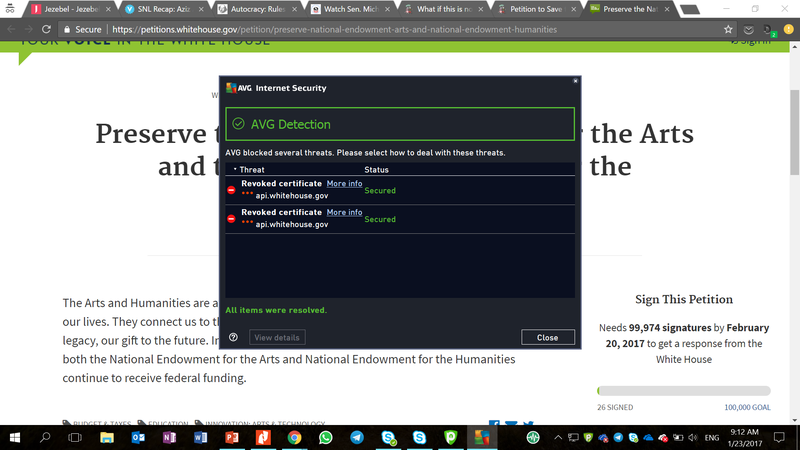Reload the petitions page
The width and height of the screenshot is (800, 450).
46,30
